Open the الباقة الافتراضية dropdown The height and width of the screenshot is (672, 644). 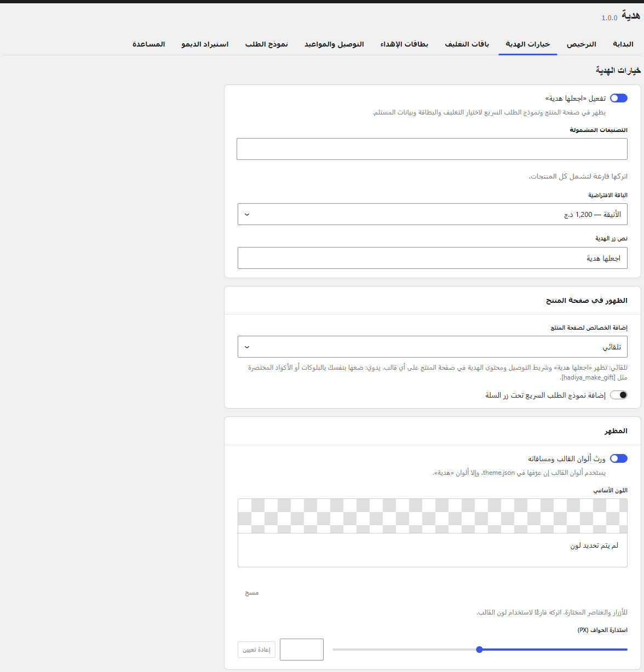point(433,214)
